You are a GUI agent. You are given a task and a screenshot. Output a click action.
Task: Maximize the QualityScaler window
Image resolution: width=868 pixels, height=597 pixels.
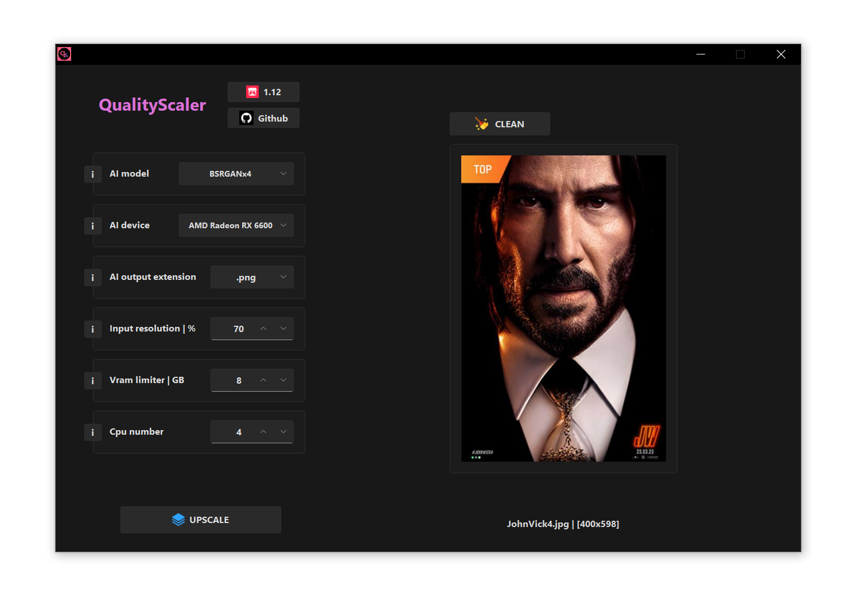(x=741, y=54)
